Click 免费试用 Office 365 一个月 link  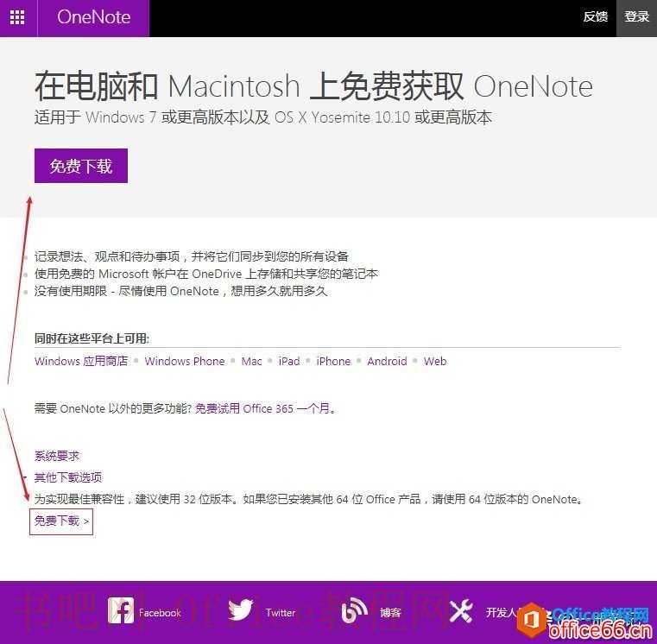264,408
